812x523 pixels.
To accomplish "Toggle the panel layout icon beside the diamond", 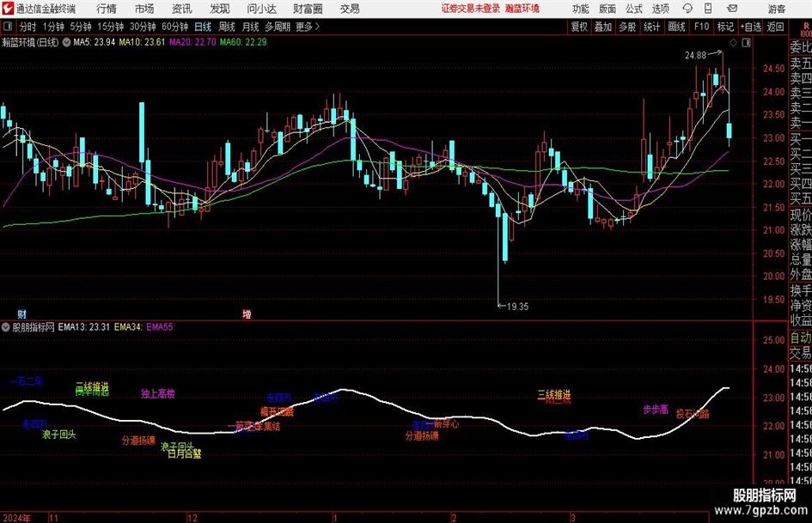I will pos(746,43).
